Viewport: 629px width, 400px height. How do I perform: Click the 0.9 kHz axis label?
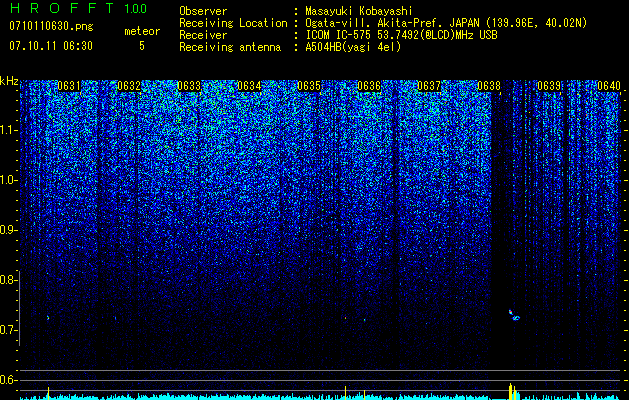[8, 230]
